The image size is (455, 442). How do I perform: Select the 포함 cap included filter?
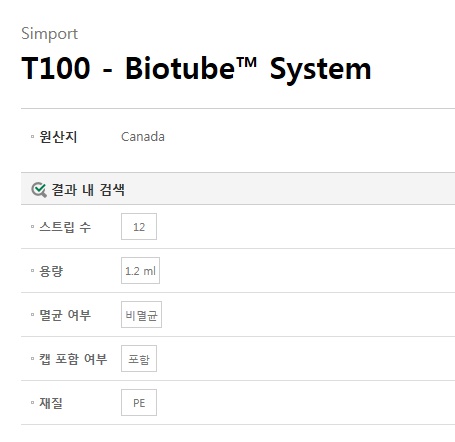[x=139, y=359]
